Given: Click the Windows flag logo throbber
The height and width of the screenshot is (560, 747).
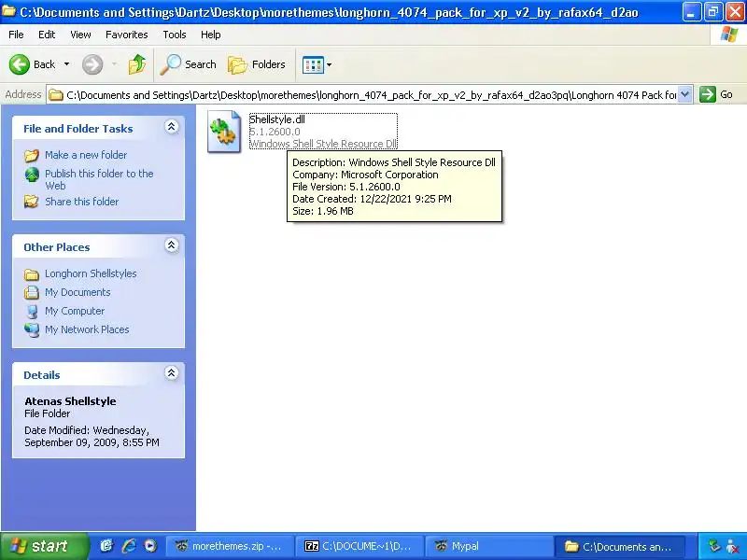Looking at the screenshot, I should click(729, 35).
